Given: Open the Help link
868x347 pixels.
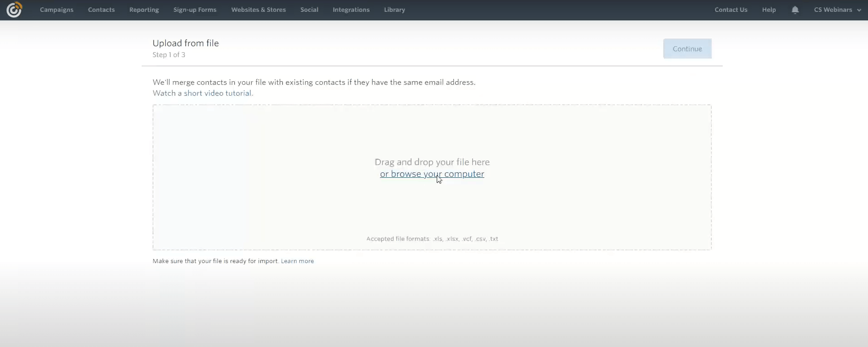Looking at the screenshot, I should 769,10.
